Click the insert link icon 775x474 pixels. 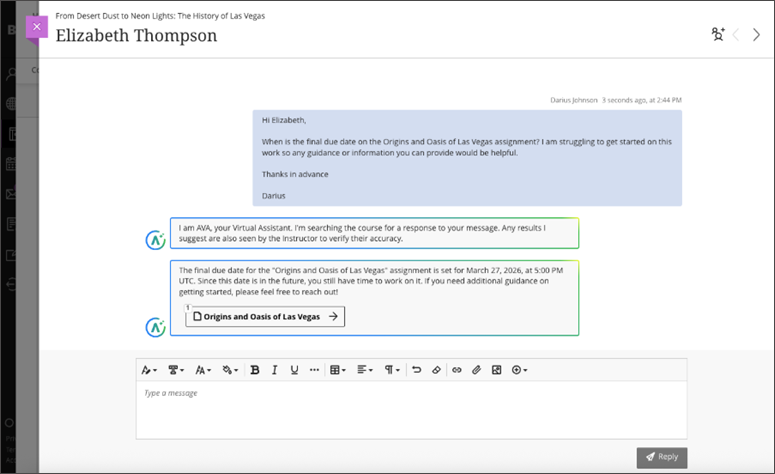point(457,370)
